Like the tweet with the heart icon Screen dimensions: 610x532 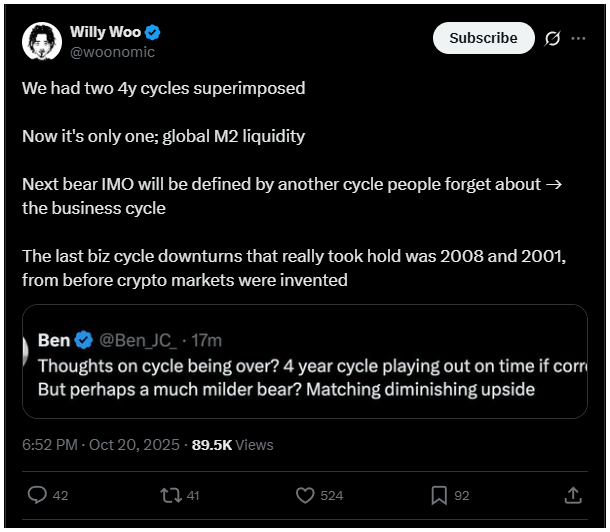pos(306,495)
